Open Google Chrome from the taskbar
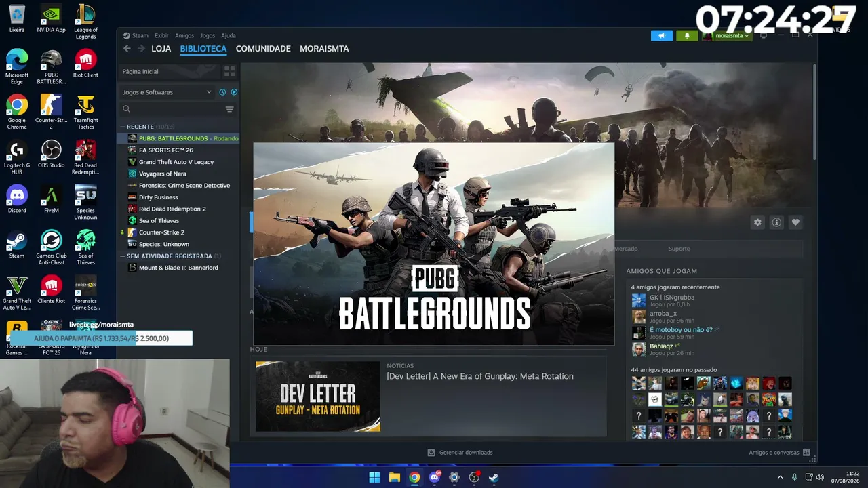The image size is (868, 488). (414, 477)
